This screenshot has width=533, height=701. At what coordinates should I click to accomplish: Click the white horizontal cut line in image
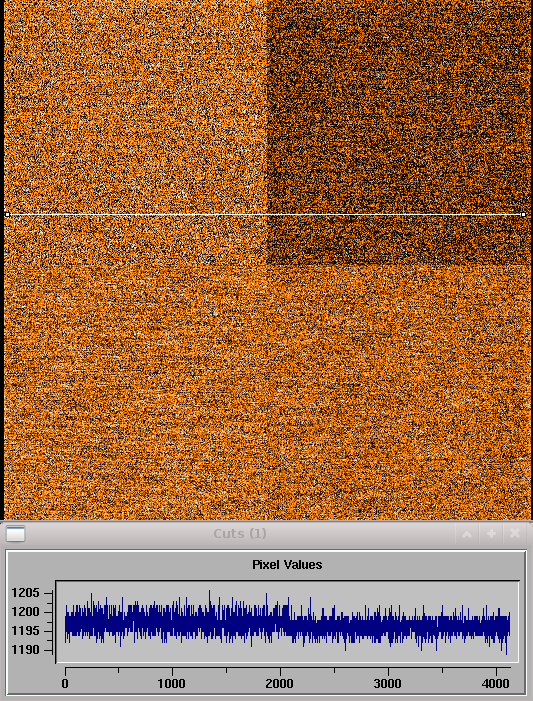click(x=266, y=215)
